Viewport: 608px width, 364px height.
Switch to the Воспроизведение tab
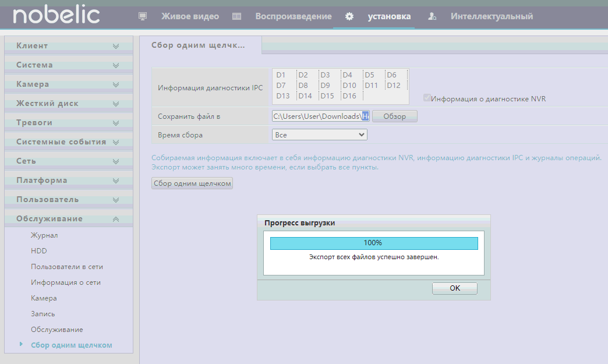click(294, 16)
